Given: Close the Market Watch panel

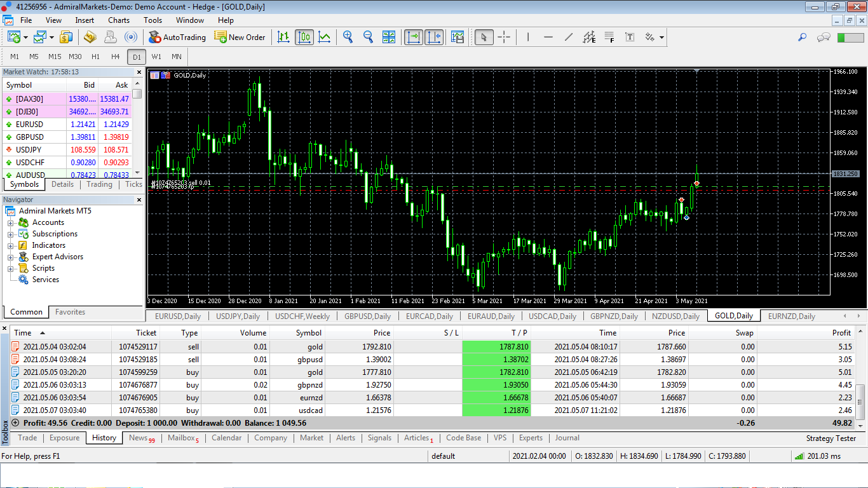Looking at the screenshot, I should 139,72.
